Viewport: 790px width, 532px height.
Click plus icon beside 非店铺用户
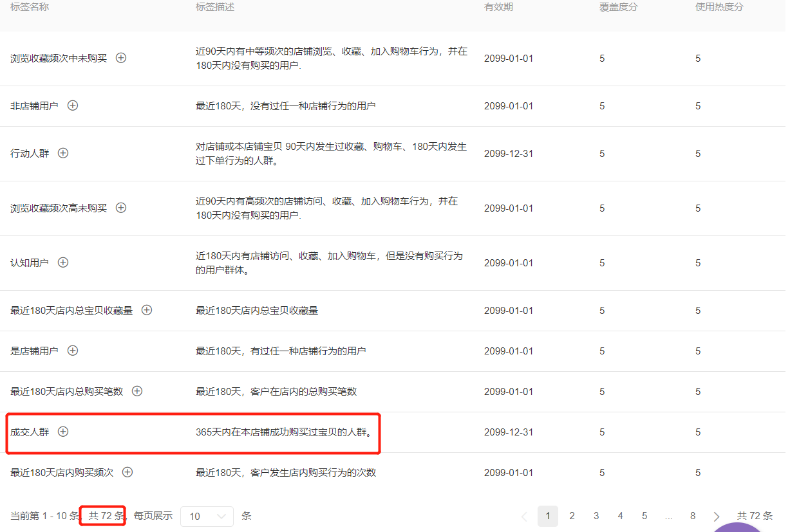coord(73,105)
